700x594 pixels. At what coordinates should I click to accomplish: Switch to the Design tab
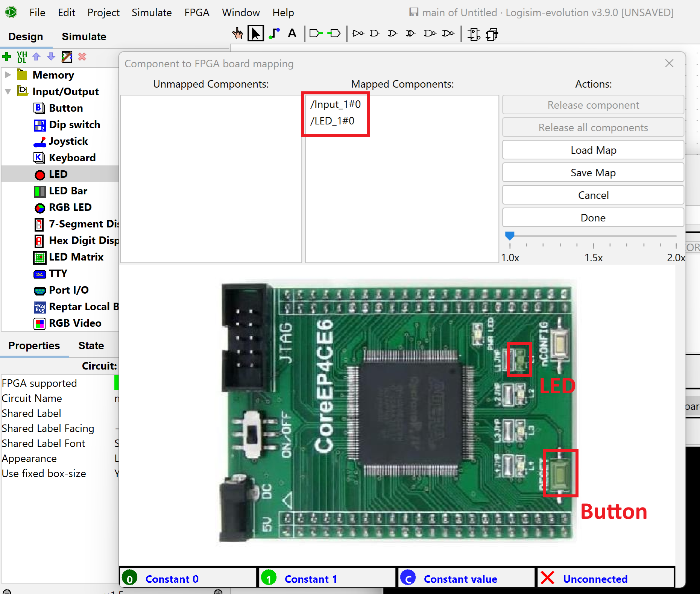pos(26,36)
